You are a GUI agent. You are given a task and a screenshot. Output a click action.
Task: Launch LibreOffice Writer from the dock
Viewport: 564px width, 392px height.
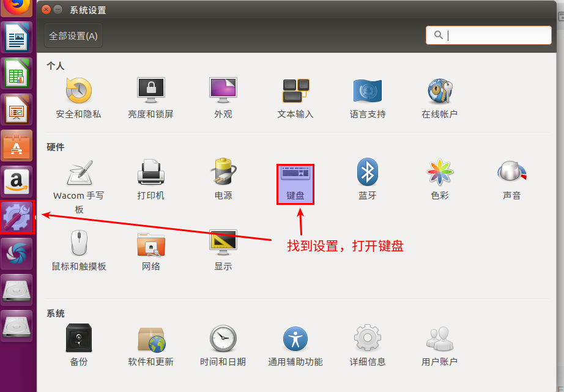click(x=17, y=37)
